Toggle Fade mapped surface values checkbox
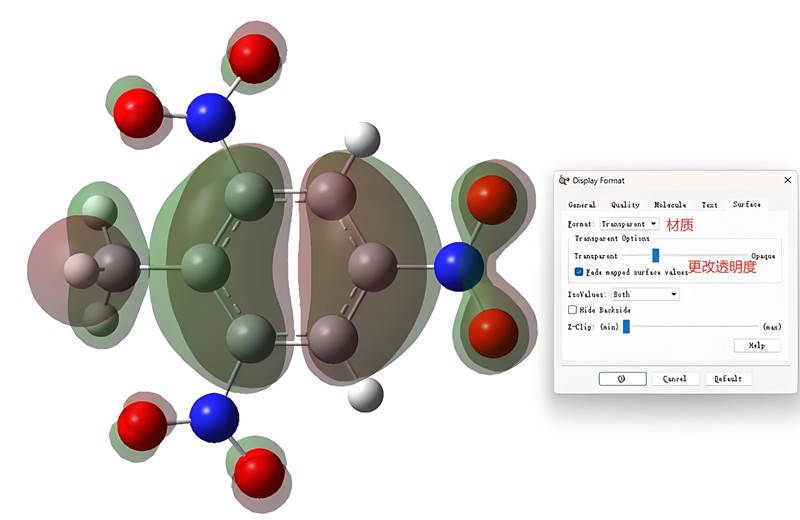 (x=579, y=271)
